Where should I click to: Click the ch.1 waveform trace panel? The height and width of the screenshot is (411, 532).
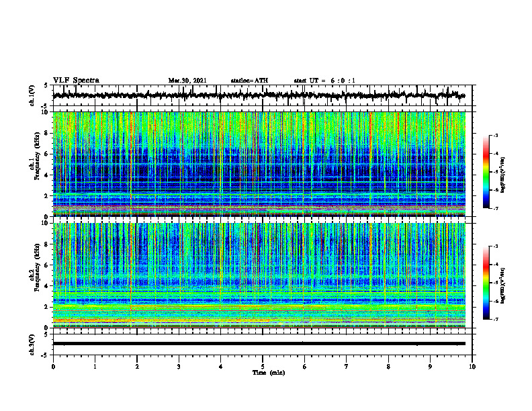(x=263, y=95)
